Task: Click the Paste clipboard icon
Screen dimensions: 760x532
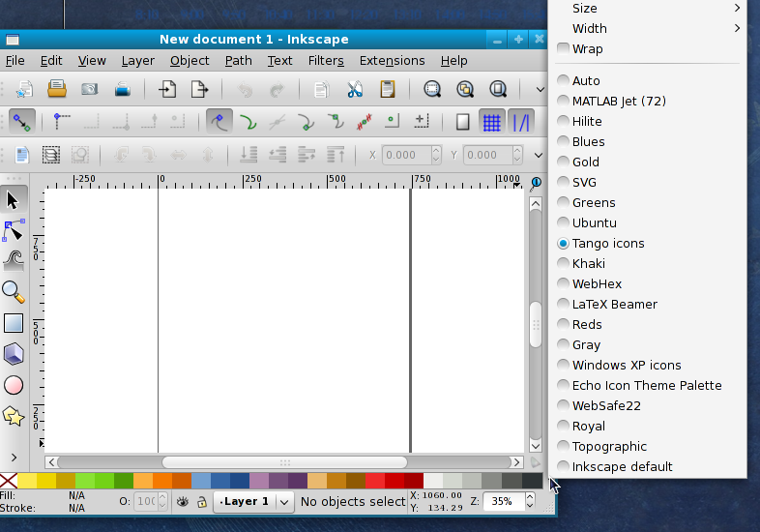Action: 388,89
